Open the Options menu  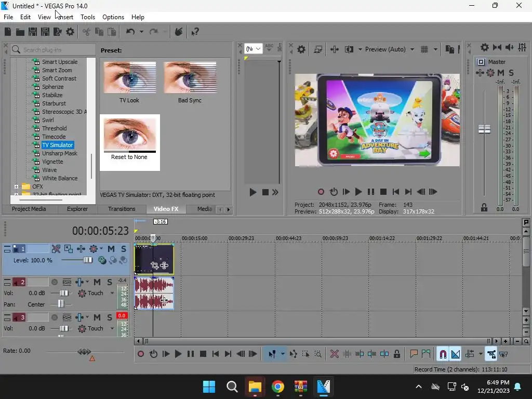pos(113,17)
